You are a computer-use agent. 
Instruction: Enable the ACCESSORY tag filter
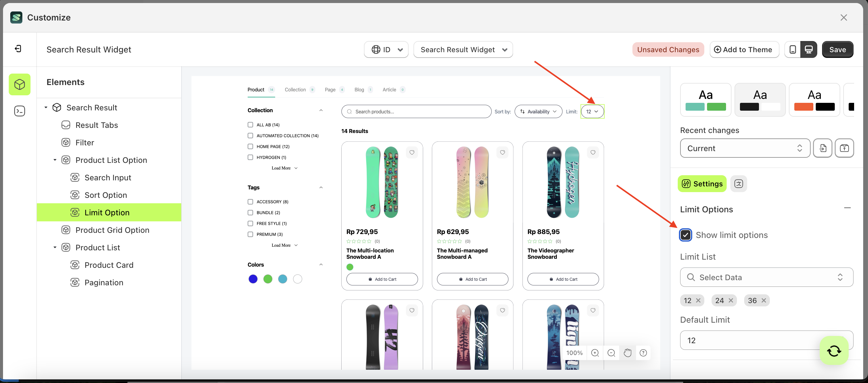click(250, 201)
